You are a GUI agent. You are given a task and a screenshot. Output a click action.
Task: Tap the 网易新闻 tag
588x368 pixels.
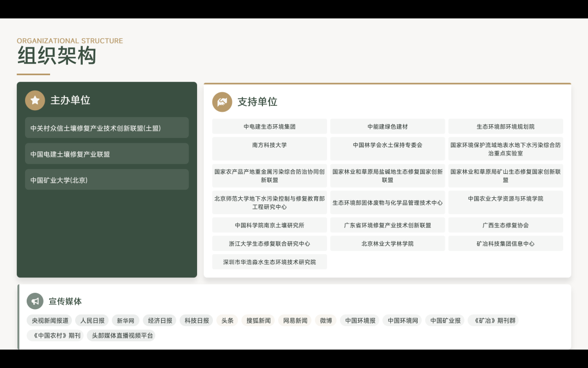(x=295, y=321)
